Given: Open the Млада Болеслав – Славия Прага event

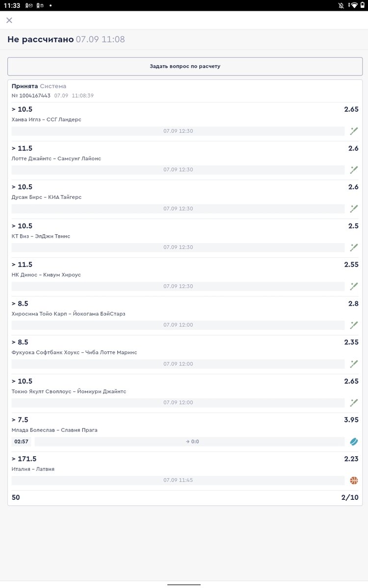Looking at the screenshot, I should (x=54, y=430).
